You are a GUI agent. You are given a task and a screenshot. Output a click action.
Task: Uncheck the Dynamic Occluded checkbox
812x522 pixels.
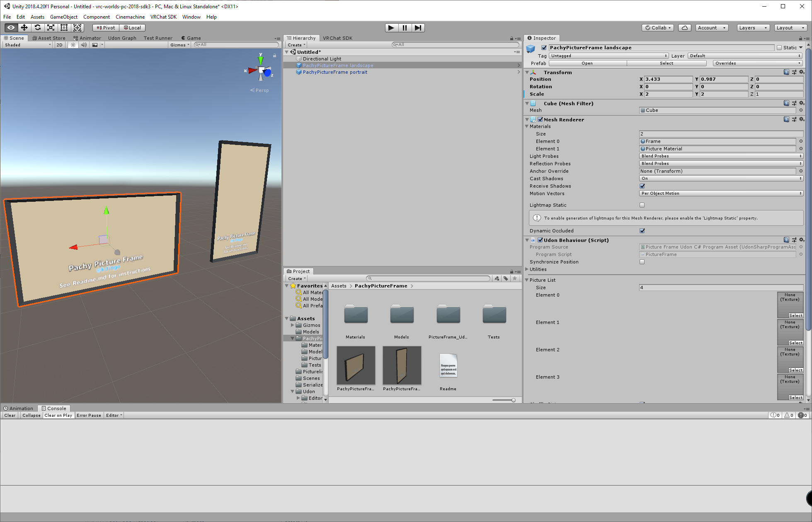642,231
